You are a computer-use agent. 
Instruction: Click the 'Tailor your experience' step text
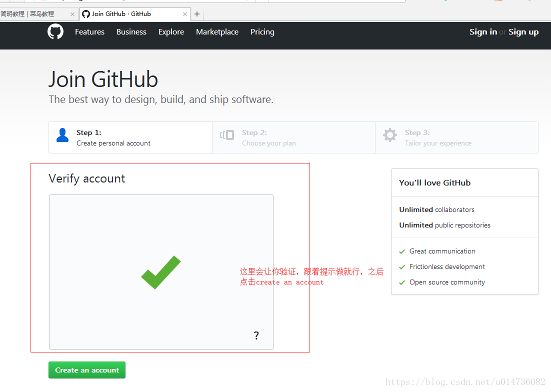click(438, 143)
